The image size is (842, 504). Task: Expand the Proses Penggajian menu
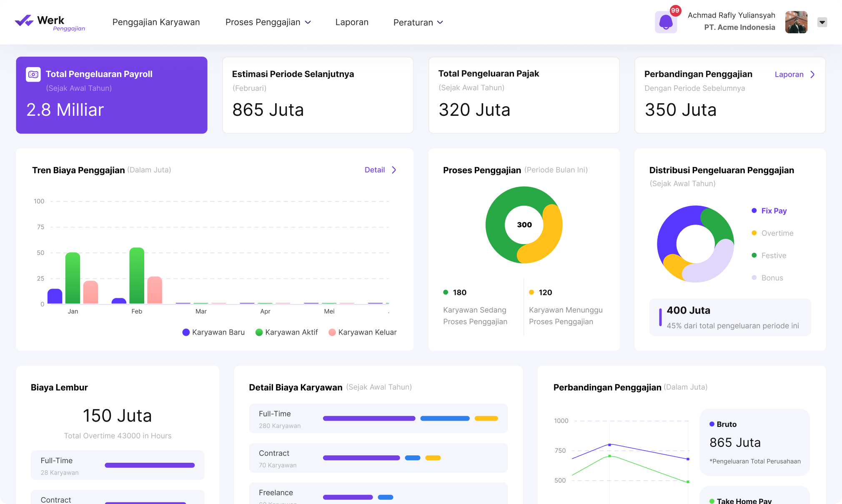(x=268, y=22)
